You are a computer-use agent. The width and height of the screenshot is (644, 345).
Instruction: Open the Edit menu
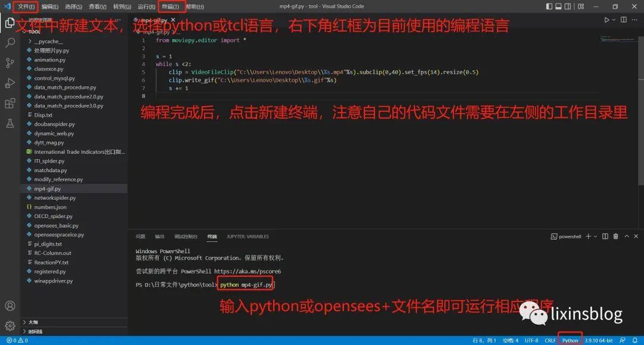pos(49,7)
